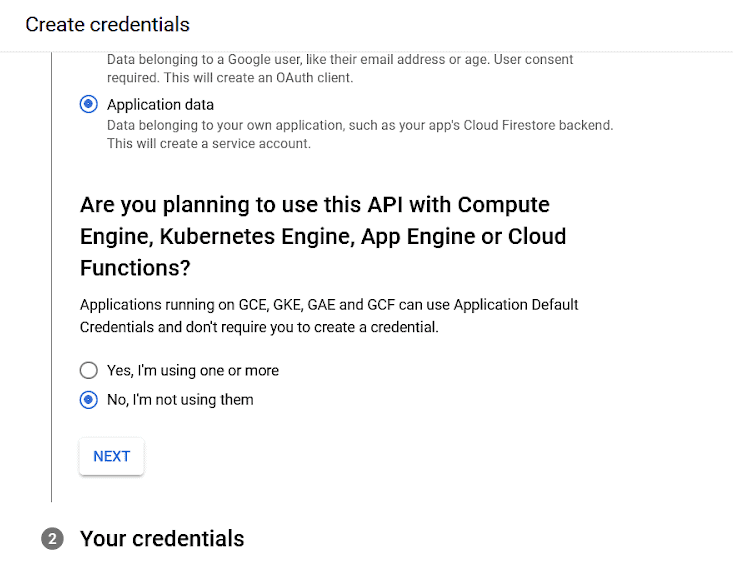The height and width of the screenshot is (571, 733).
Task: Click the 'No, I'm not using them' label
Action: point(180,400)
